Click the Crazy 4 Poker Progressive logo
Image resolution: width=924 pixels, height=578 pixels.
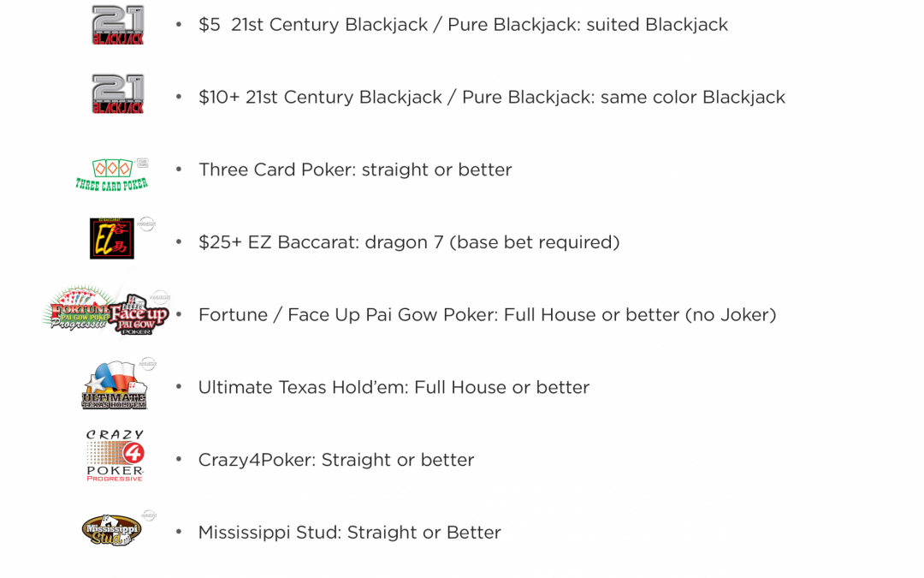(x=115, y=456)
